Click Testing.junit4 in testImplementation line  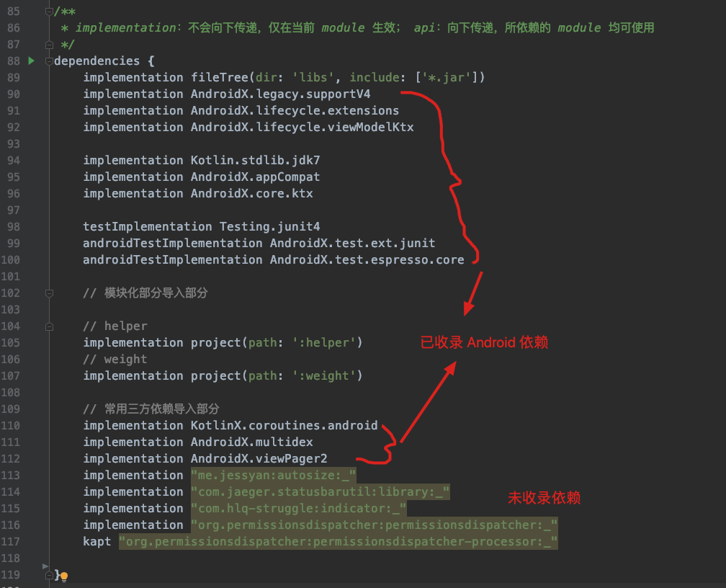tap(269, 227)
